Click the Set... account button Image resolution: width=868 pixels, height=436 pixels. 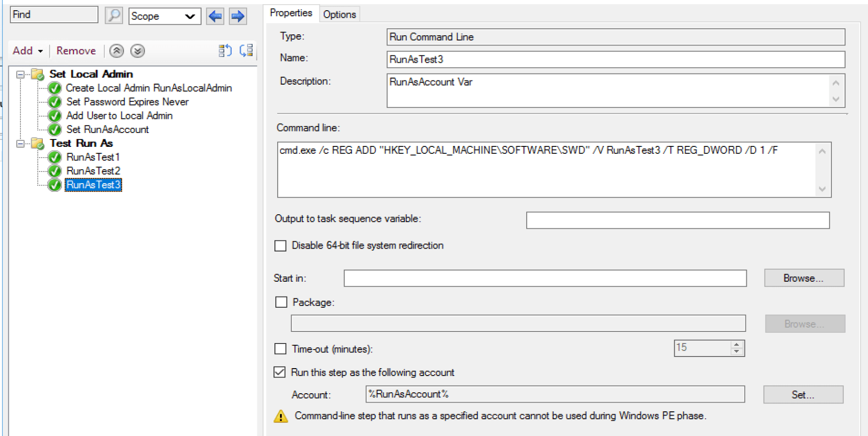click(803, 395)
